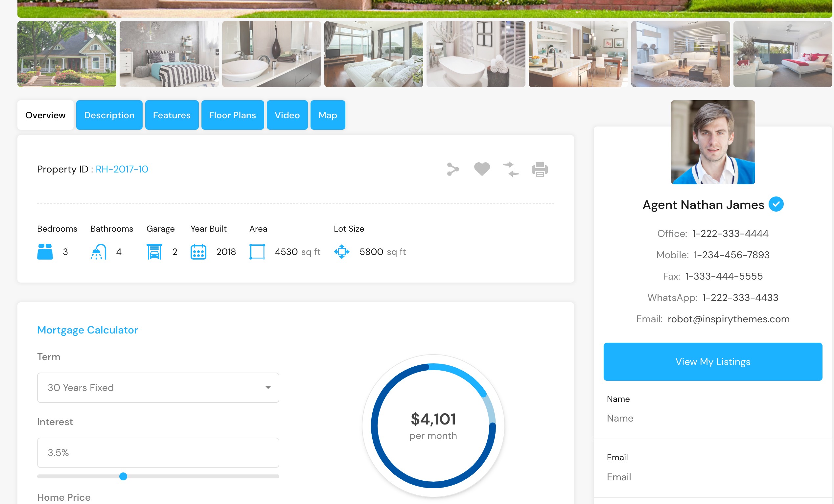This screenshot has width=834, height=504.
Task: Click the interest rate slider handle
Action: pos(123,476)
